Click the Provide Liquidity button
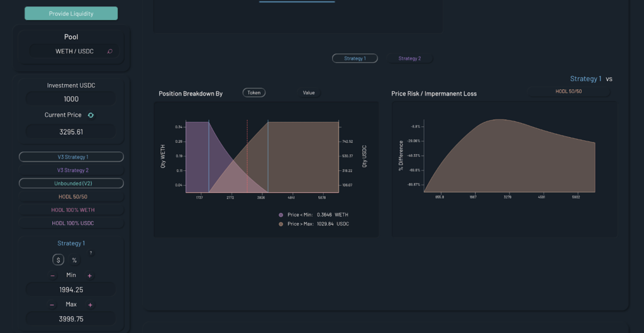The image size is (644, 333). click(71, 13)
